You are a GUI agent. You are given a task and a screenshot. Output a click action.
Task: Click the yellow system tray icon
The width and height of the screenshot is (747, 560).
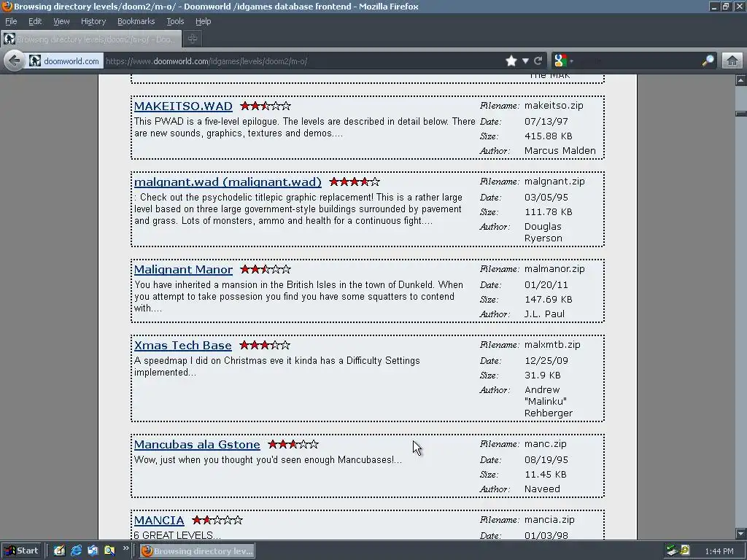click(x=685, y=551)
